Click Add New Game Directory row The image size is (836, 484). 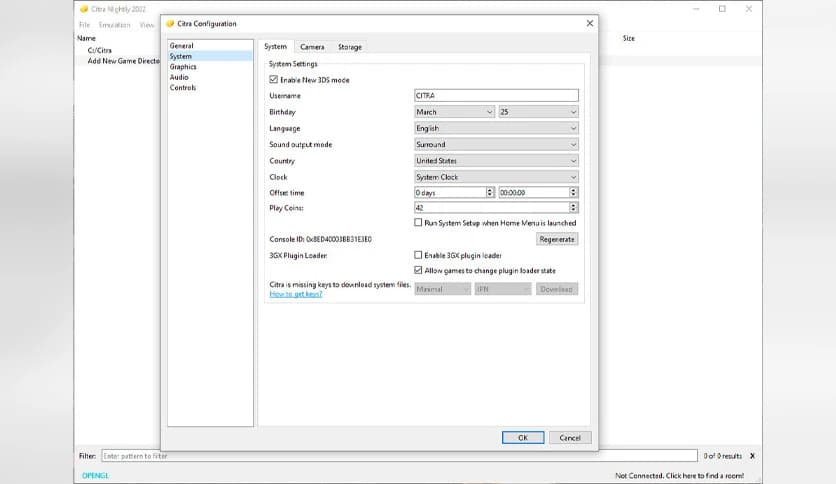pyautogui.click(x=123, y=61)
